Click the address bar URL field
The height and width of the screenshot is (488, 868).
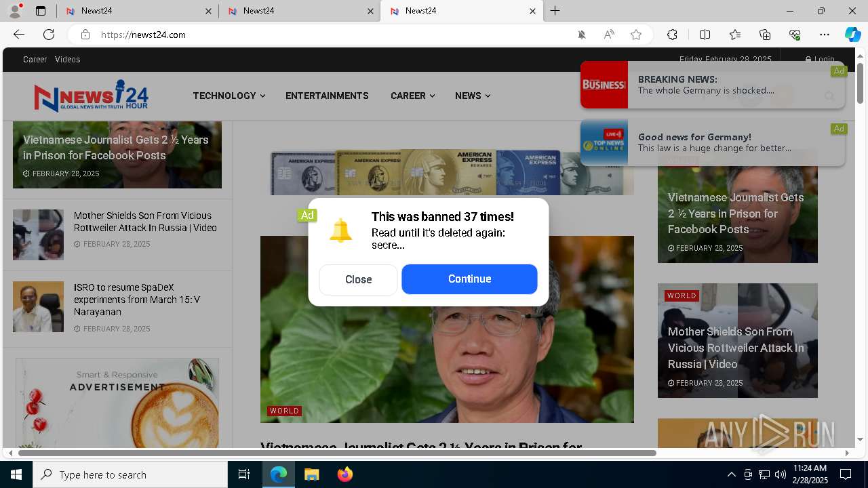(x=332, y=35)
